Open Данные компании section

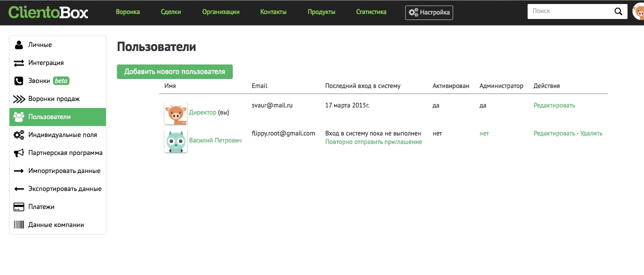tap(58, 225)
